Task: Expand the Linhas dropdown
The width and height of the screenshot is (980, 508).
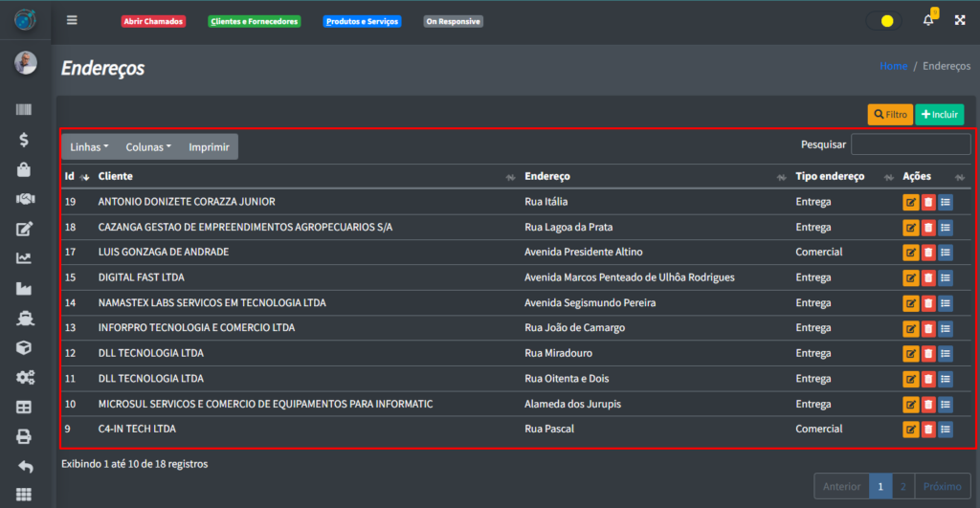Action: tap(89, 147)
